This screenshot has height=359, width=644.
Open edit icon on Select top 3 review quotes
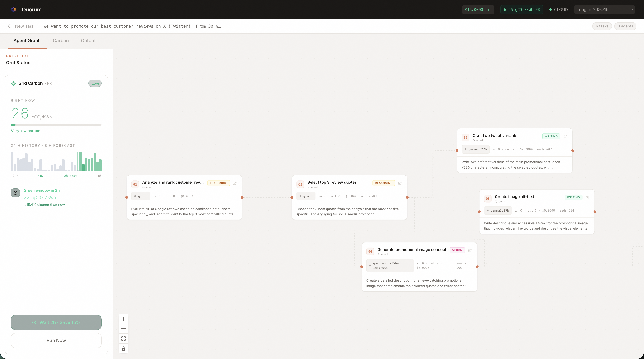[x=400, y=183]
